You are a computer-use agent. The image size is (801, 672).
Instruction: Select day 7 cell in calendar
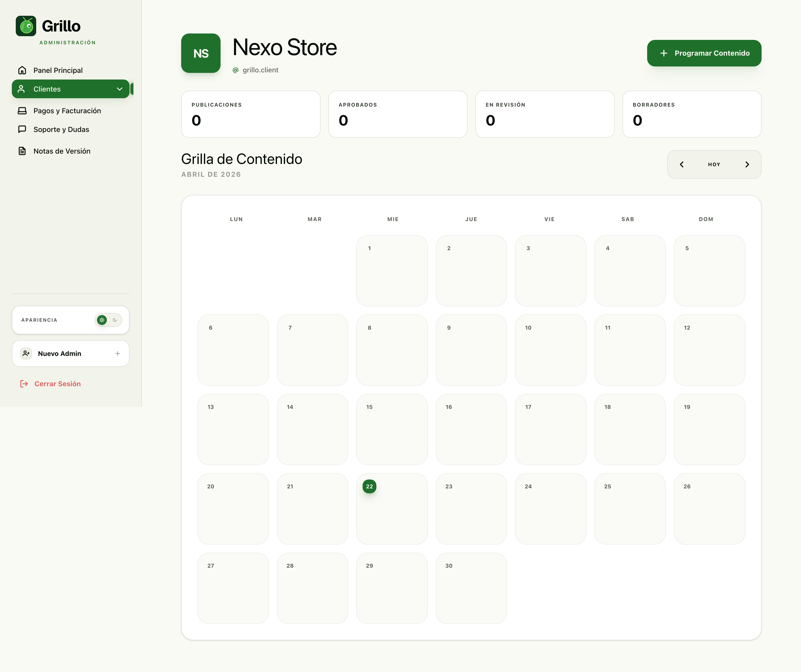point(312,350)
